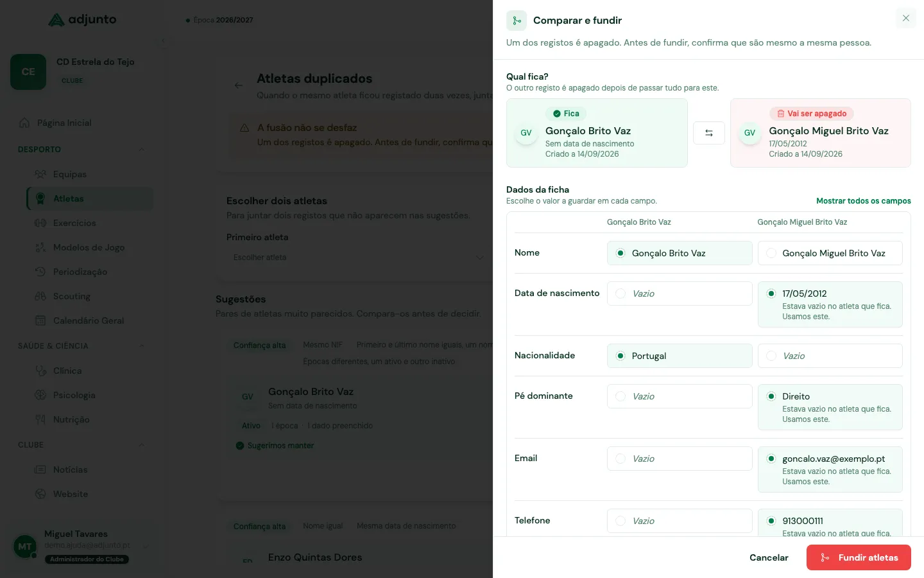Click the MT user avatar

(x=25, y=547)
